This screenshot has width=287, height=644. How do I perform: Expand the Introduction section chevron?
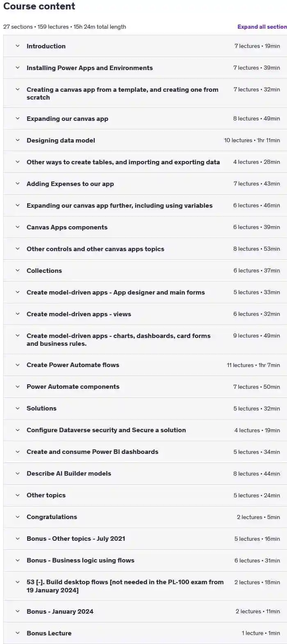[18, 46]
